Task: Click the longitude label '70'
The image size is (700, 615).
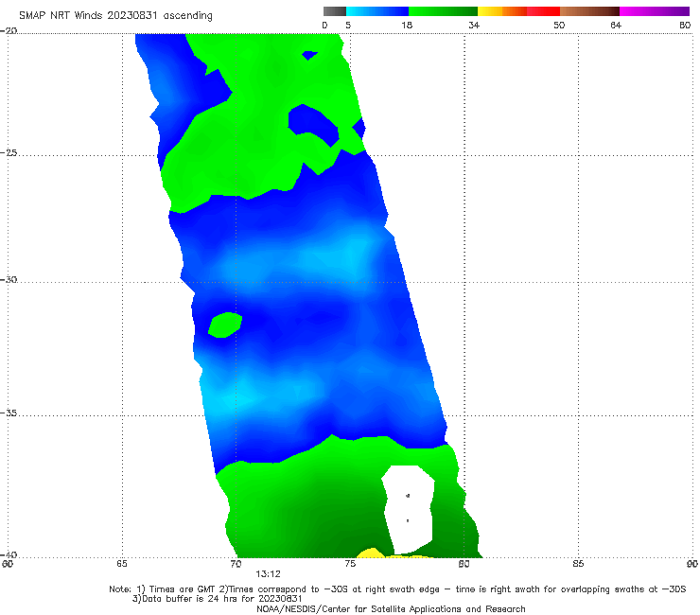Action: [x=236, y=564]
